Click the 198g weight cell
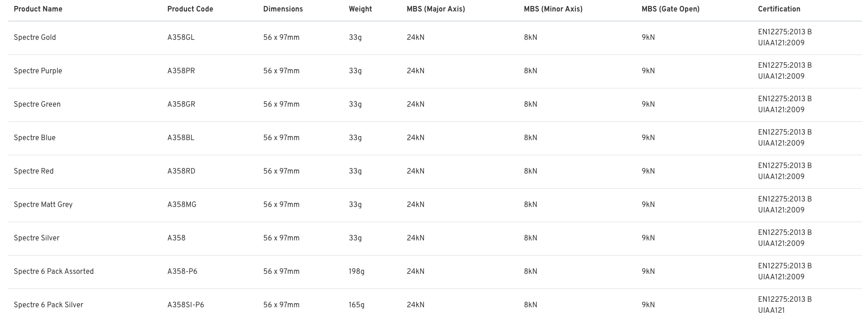 [x=357, y=272]
